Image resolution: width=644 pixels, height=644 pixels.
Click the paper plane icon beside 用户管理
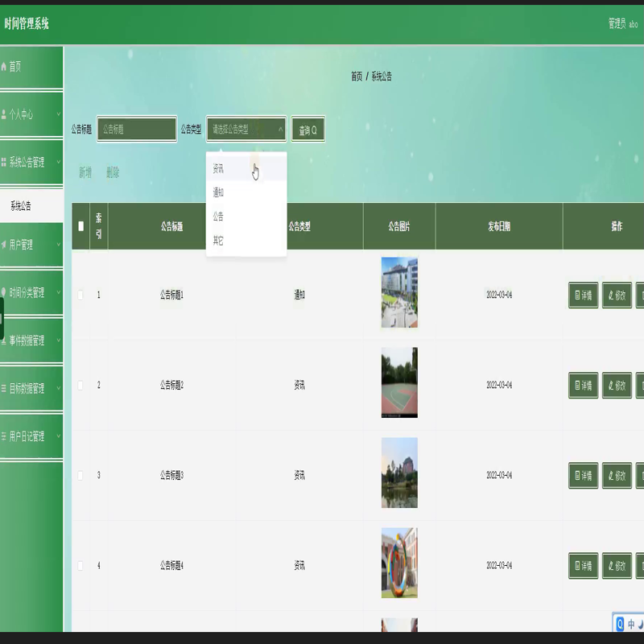click(x=4, y=245)
